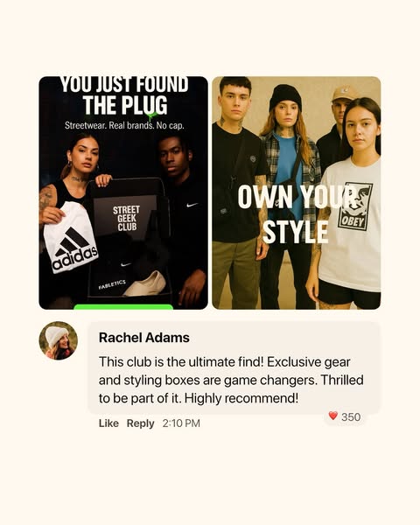This screenshot has width=420, height=525.
Task: Click the Adidas logo on the white bag
Action: [75, 249]
